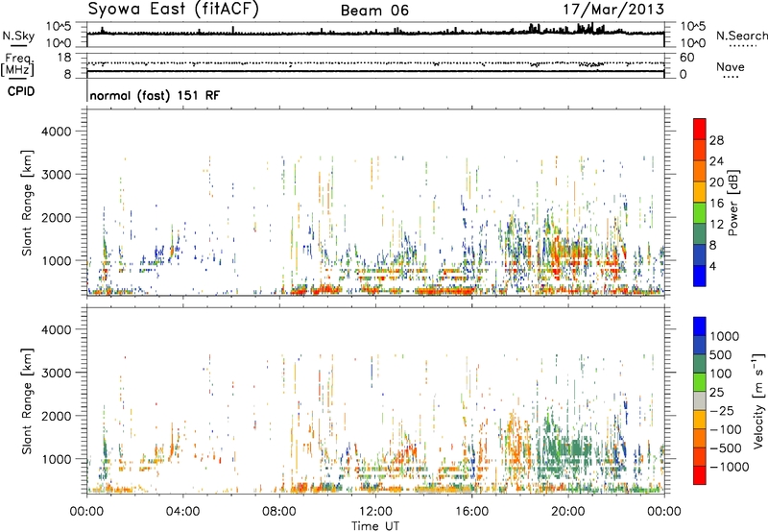The width and height of the screenshot is (768, 532).
Task: Select the "12" label on the power scale
Action: click(716, 225)
